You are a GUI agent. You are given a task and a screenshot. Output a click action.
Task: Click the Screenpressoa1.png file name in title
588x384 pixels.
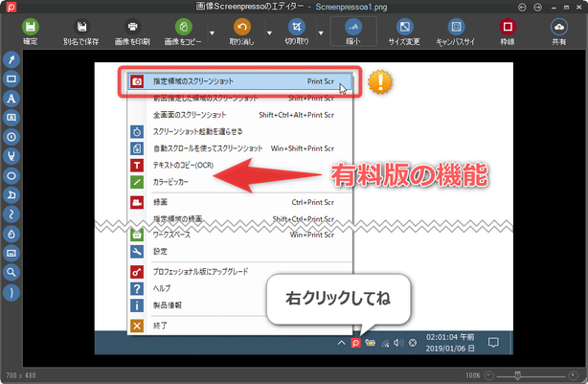click(x=351, y=7)
